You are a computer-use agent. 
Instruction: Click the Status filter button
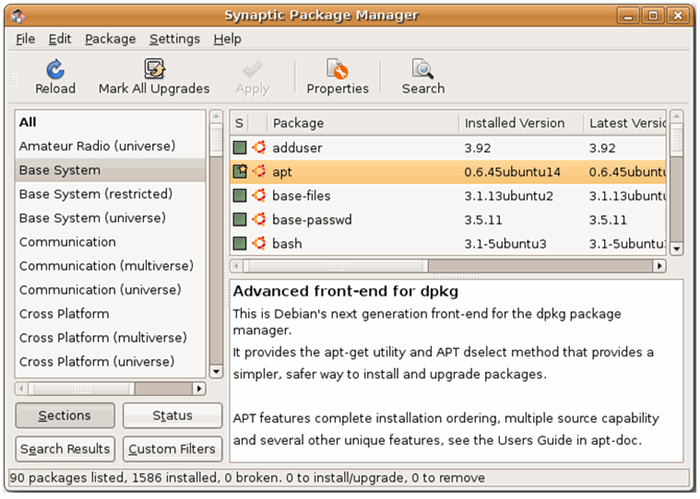tap(172, 416)
